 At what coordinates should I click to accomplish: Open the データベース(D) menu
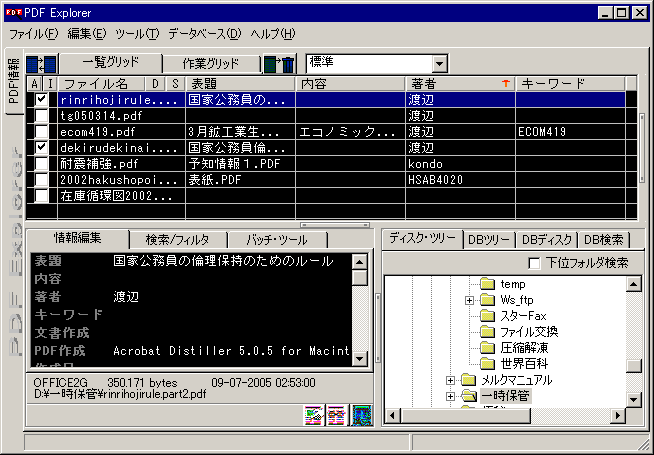(204, 34)
